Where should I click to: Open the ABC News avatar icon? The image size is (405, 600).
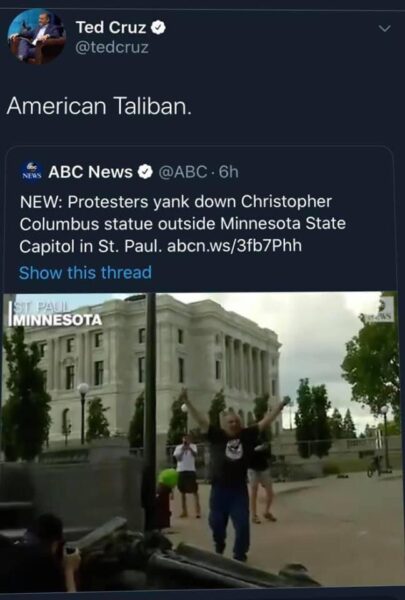tap(31, 172)
